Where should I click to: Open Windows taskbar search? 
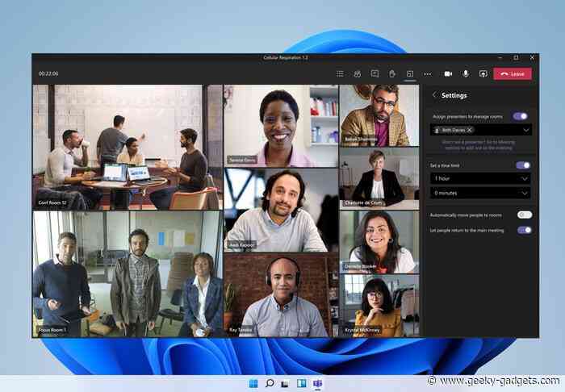point(270,383)
